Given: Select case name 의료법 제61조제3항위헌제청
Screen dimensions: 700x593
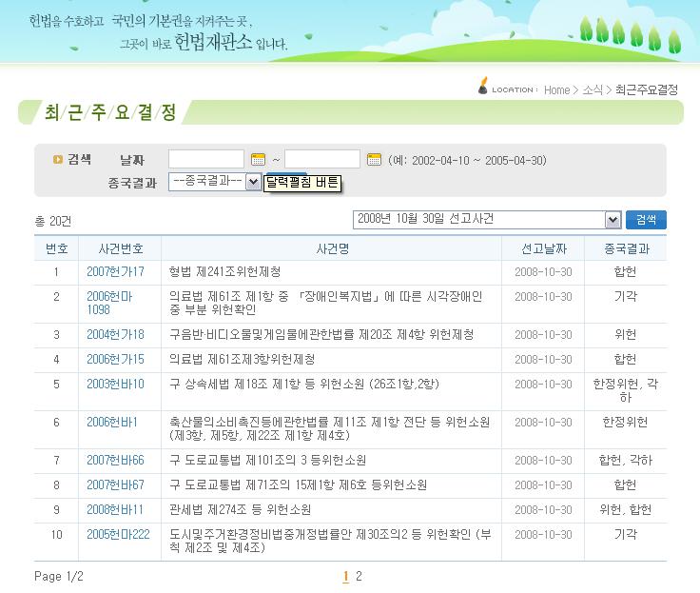Looking at the screenshot, I should coord(242,359).
